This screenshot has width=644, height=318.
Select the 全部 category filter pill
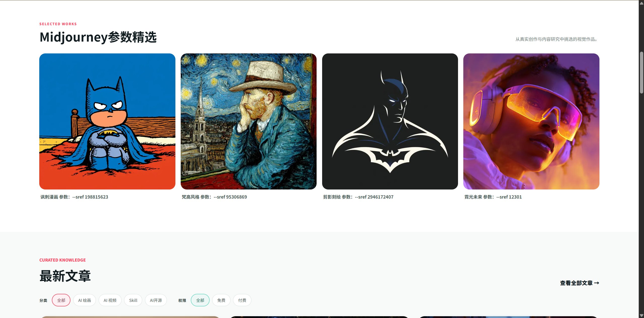pos(61,300)
